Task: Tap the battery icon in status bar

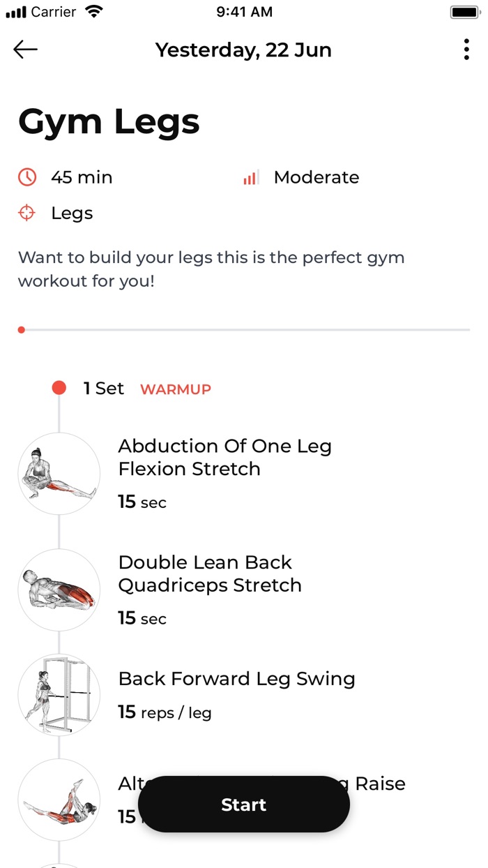Action: pos(464,12)
